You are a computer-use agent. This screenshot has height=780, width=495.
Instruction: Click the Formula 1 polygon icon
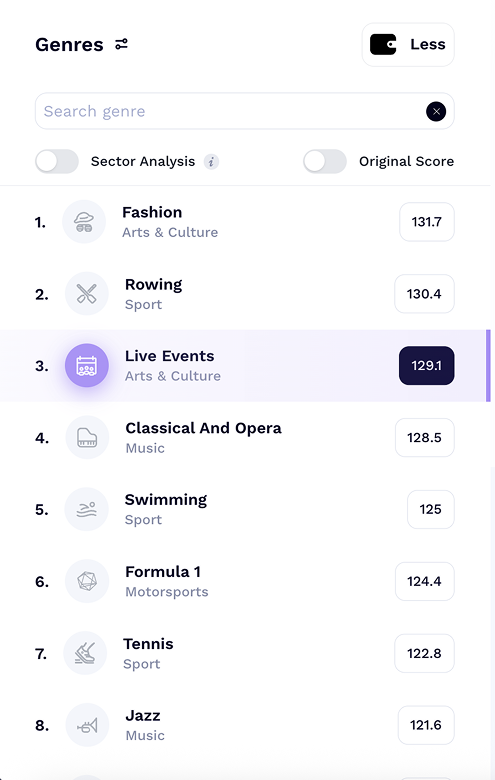[x=87, y=581]
